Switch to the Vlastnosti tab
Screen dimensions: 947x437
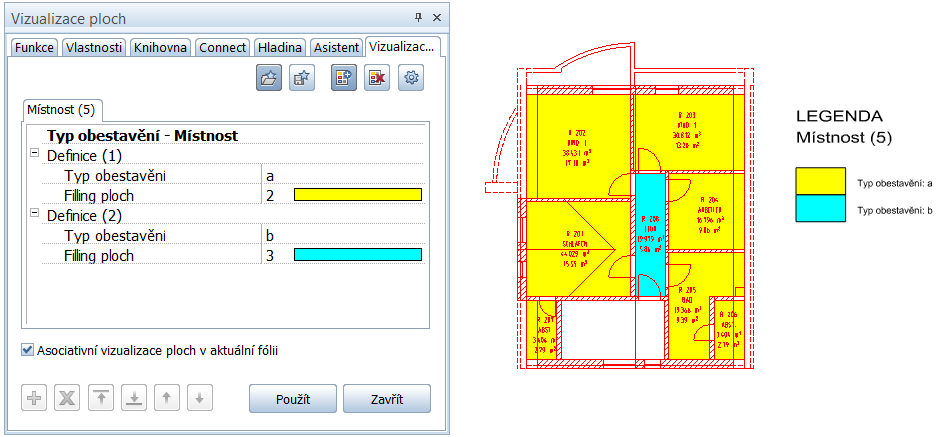click(x=93, y=47)
